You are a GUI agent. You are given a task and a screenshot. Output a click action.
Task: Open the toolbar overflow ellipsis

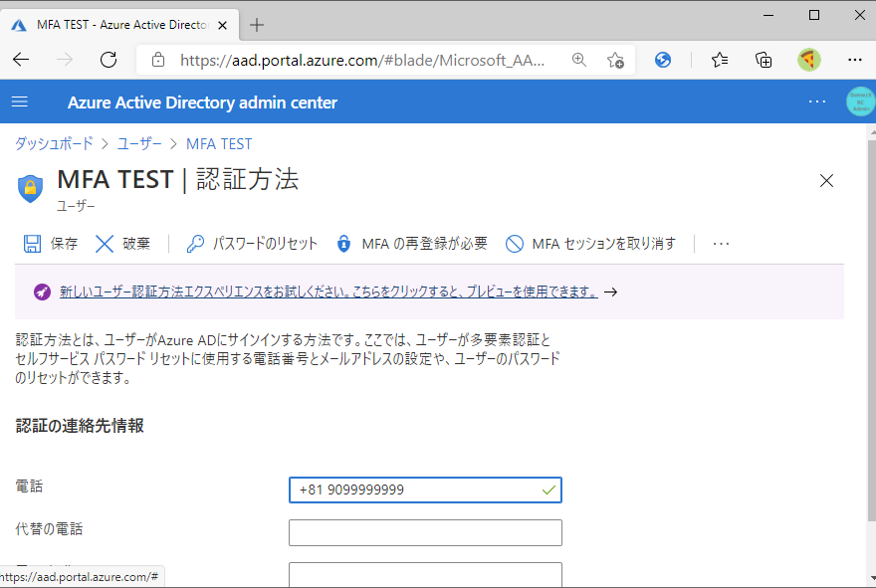(721, 244)
